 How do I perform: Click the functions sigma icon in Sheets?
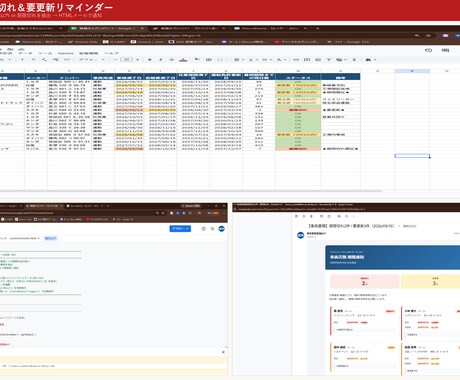click(354, 60)
